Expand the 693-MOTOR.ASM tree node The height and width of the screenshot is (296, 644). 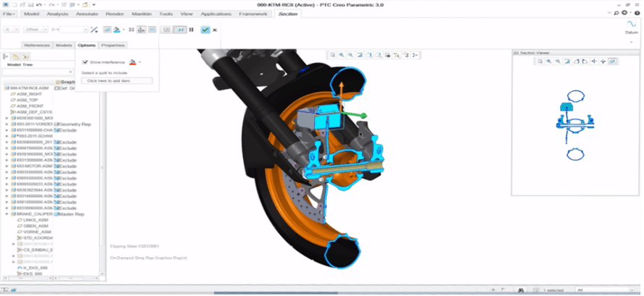point(7,166)
